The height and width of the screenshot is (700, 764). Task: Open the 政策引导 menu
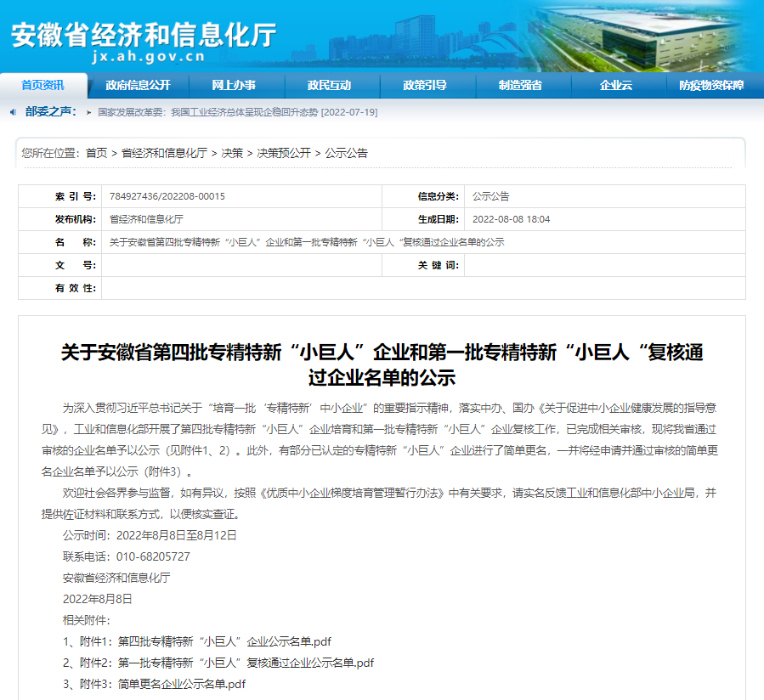424,85
